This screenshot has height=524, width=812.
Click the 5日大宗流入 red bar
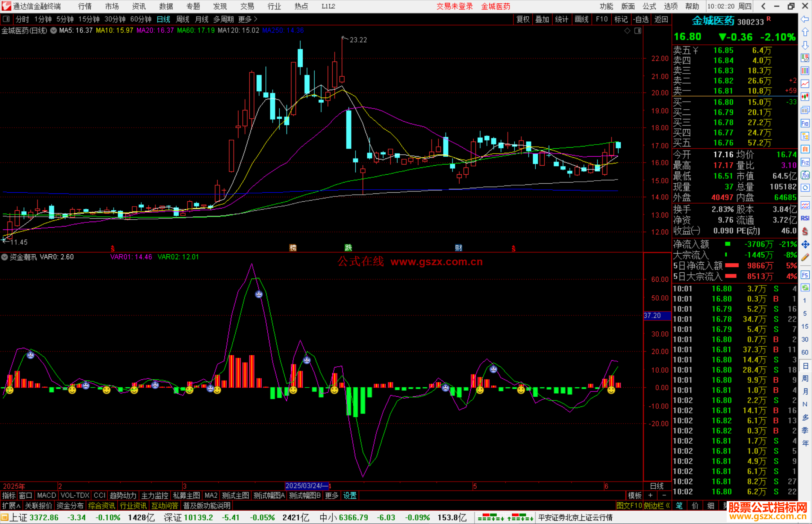coord(731,276)
